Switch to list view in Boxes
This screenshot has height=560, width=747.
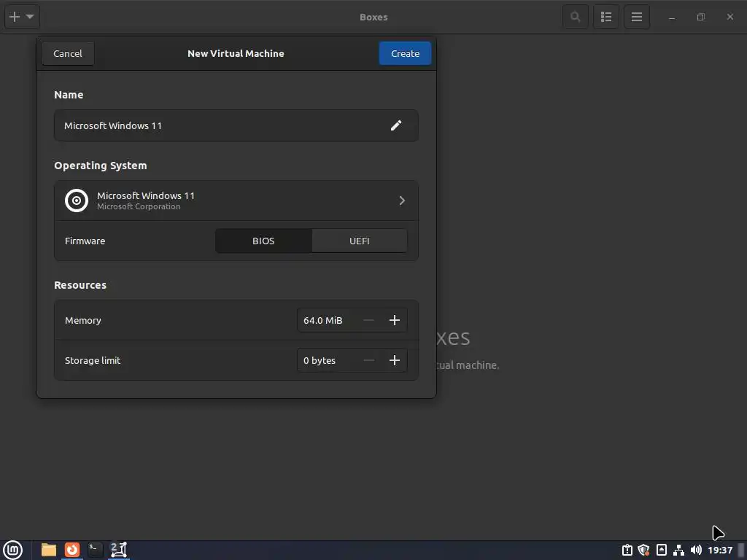(606, 17)
